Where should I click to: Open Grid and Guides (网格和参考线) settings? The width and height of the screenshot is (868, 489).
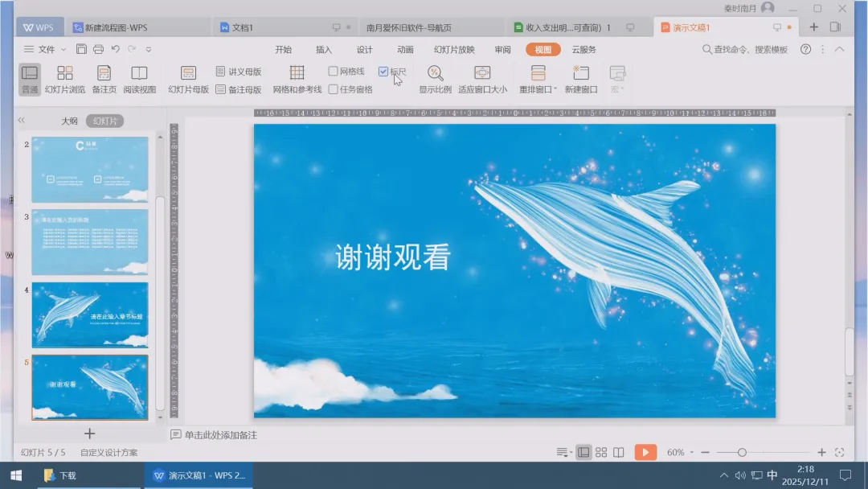(297, 79)
